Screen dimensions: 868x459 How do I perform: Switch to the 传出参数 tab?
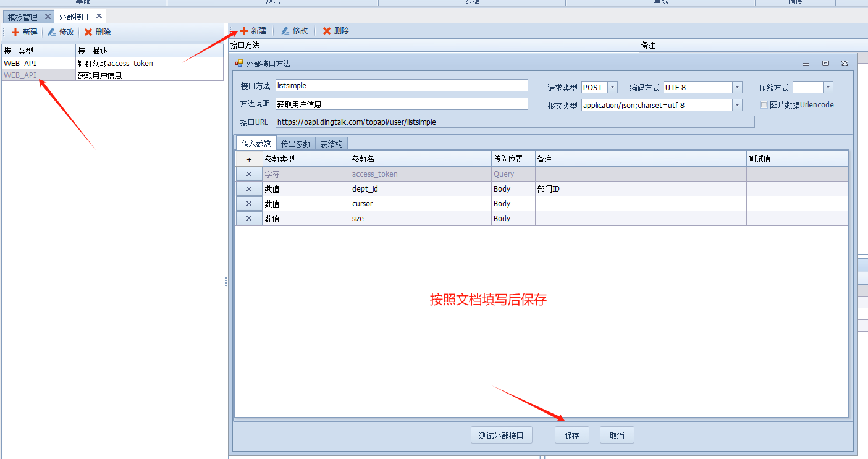point(296,144)
